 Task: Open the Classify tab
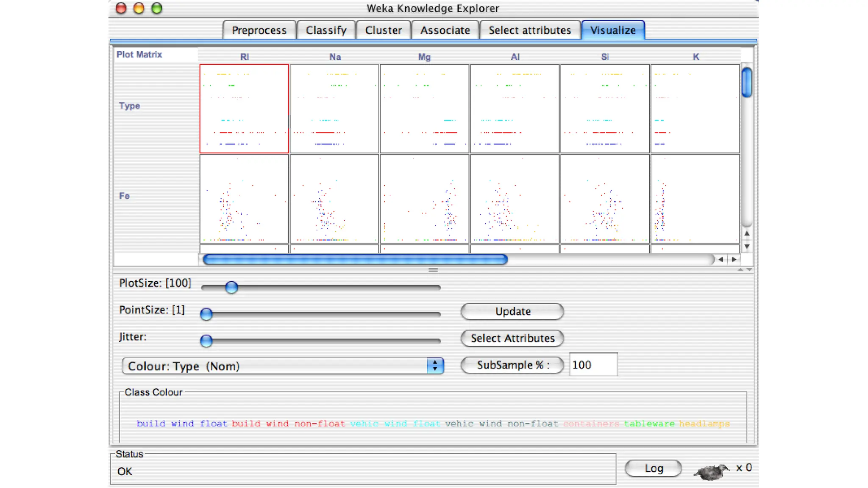[326, 30]
